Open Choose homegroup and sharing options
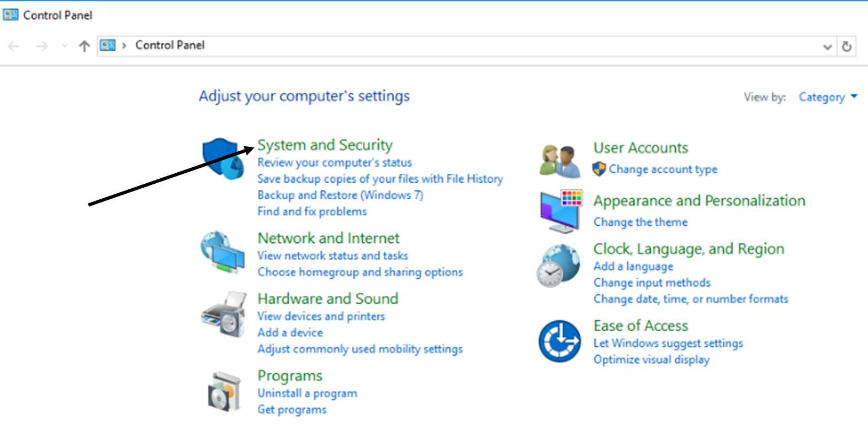Screen dimensions: 868x425 point(360,272)
